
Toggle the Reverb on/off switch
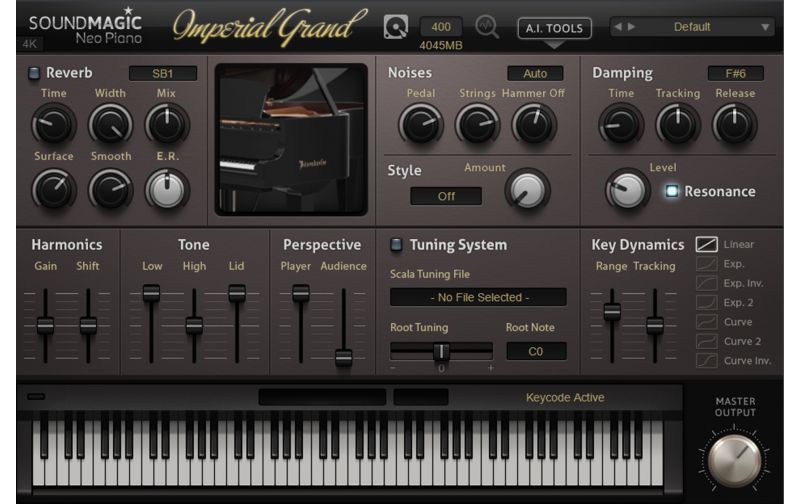click(x=34, y=73)
